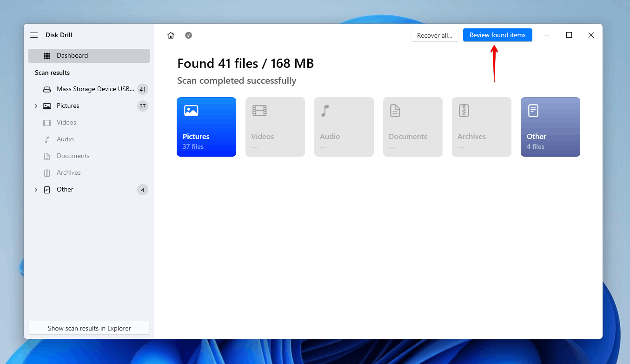This screenshot has height=364, width=630.
Task: Click the Archives icon in the sidebar
Action: click(47, 173)
